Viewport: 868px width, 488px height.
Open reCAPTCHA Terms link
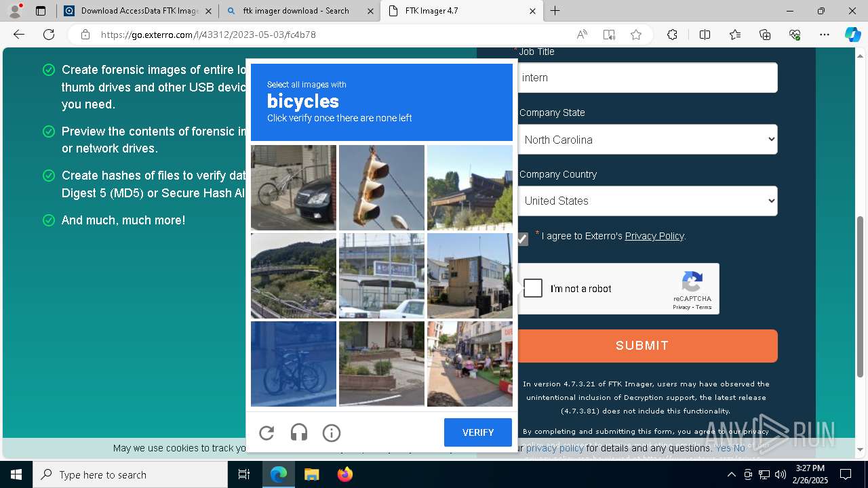[x=704, y=307]
